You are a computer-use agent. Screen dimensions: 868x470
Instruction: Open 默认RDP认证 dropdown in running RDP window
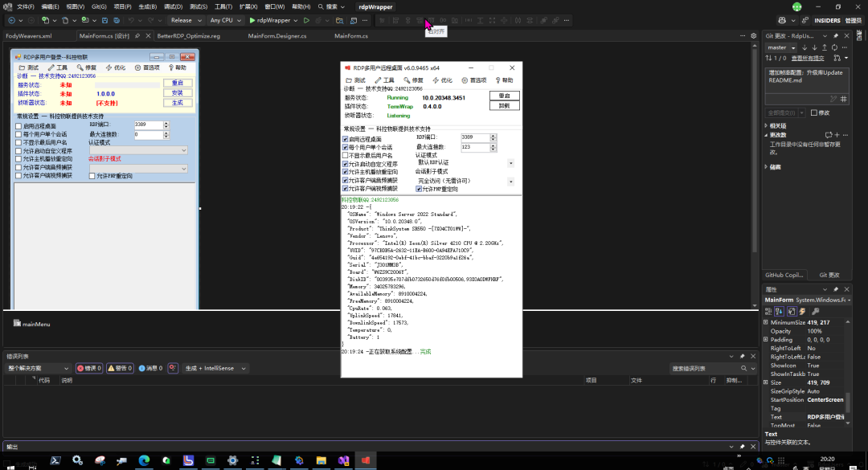pos(510,163)
